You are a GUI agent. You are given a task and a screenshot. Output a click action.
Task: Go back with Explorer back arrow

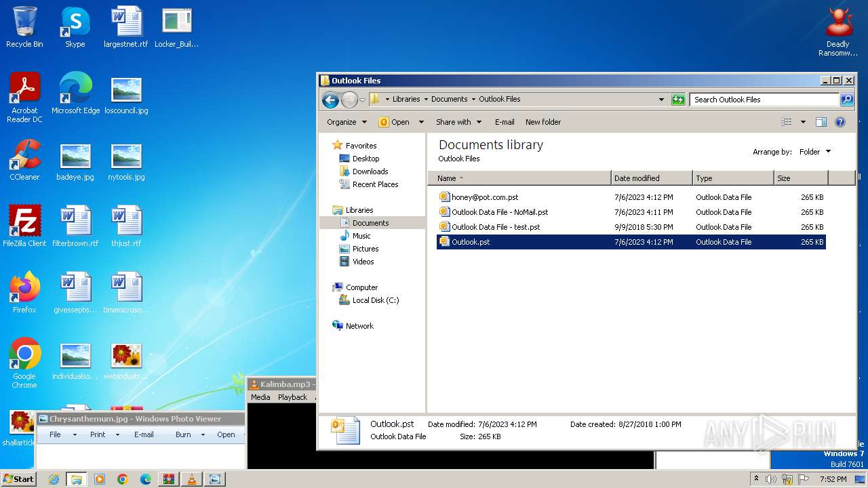[330, 100]
